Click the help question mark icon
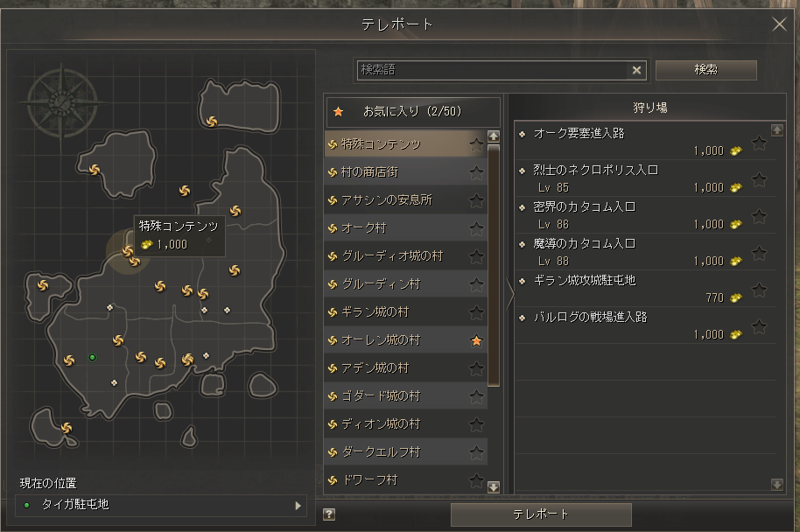Screen dimensions: 800x532 329,514
